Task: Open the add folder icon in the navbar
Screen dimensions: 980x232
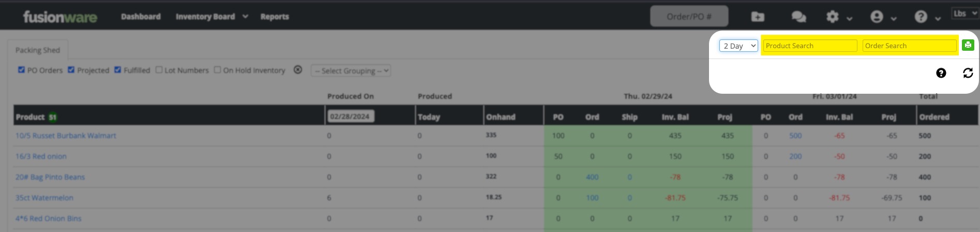Action: [x=758, y=17]
